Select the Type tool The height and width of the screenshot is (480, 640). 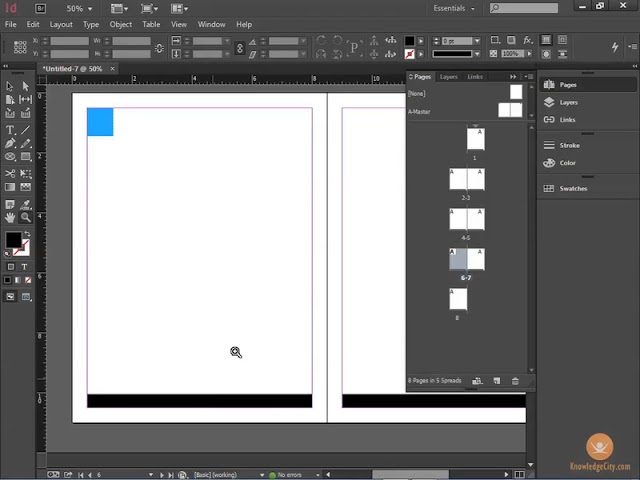(x=10, y=130)
